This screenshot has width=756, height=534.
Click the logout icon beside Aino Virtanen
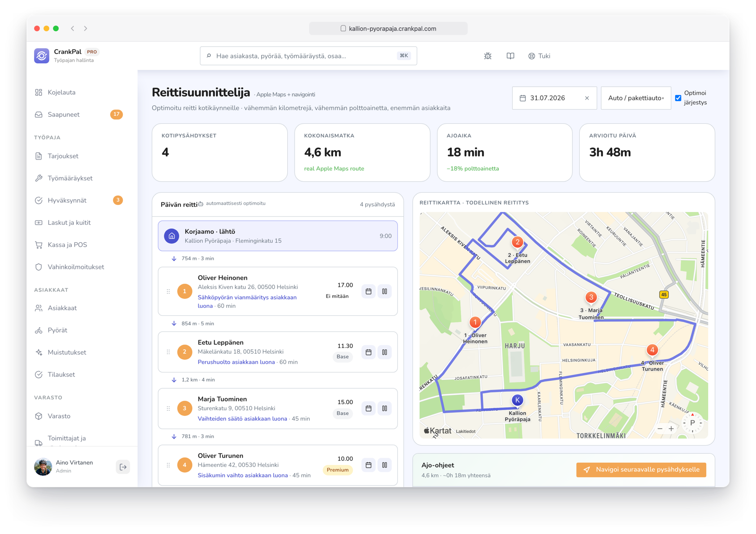pos(123,467)
